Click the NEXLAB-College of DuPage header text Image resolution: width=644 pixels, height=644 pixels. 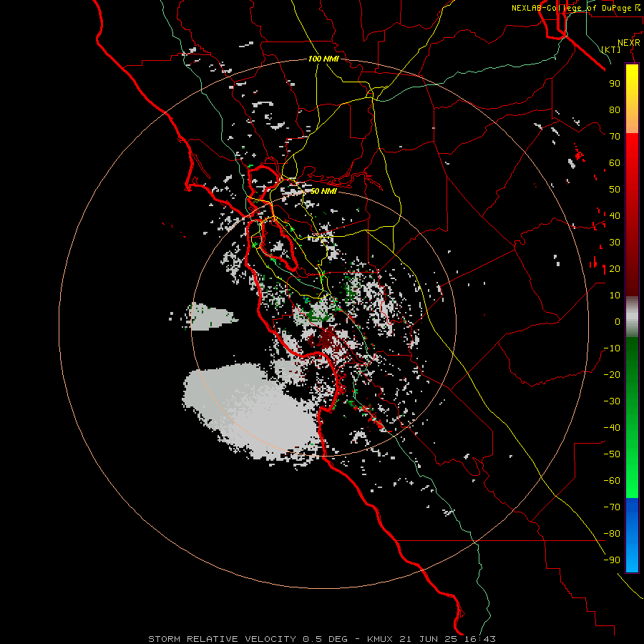click(x=571, y=8)
